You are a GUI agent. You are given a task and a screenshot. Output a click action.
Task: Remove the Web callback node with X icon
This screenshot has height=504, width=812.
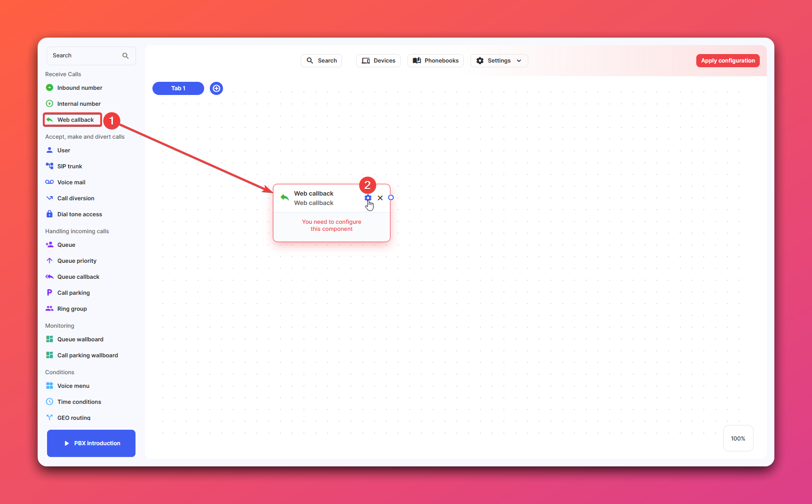pos(380,198)
